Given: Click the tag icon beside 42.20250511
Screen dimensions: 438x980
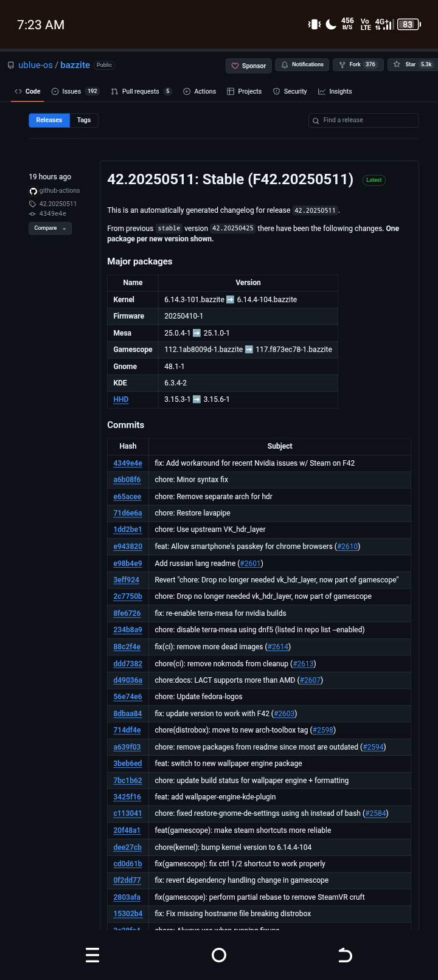Looking at the screenshot, I should click(x=33, y=204).
